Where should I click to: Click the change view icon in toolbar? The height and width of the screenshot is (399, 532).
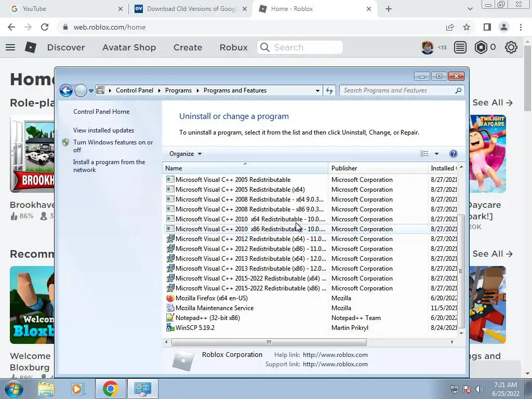coord(424,154)
